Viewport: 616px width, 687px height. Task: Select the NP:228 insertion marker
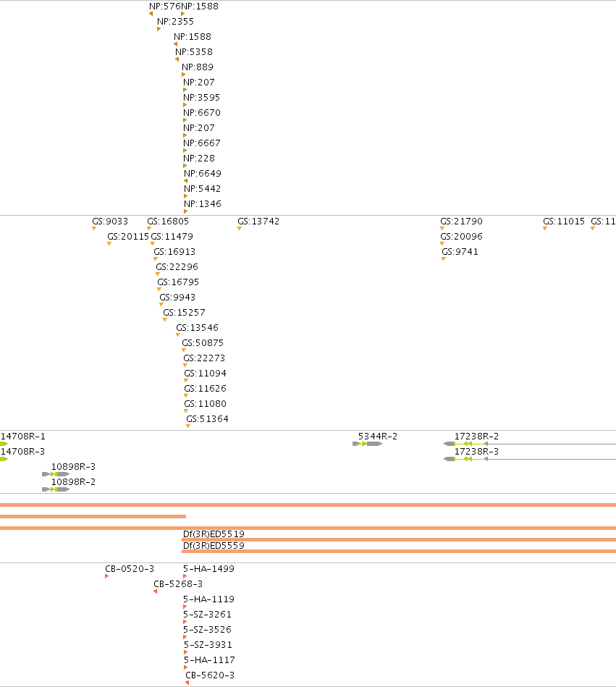185,166
